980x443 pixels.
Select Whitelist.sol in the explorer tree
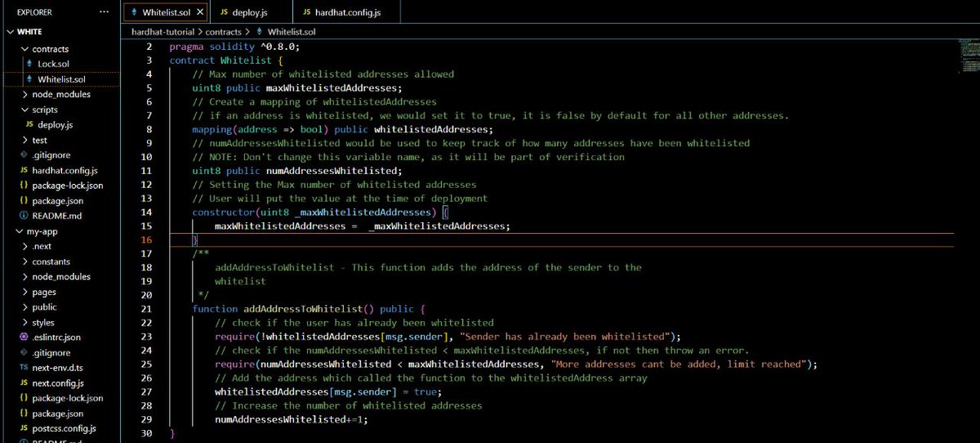tap(60, 79)
